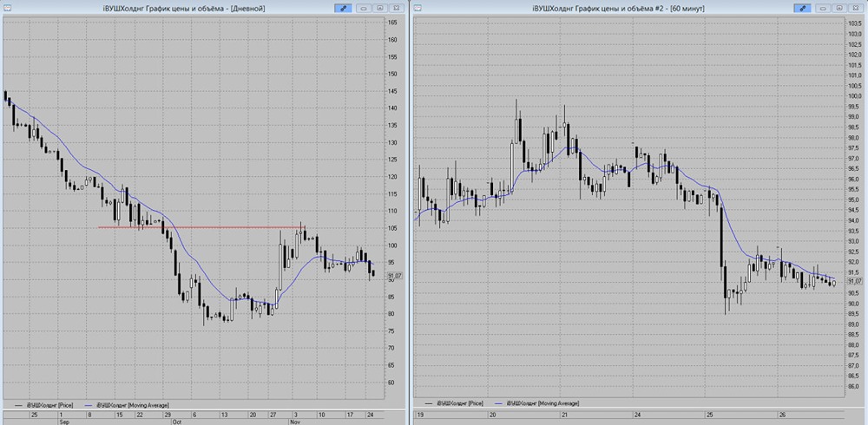Click the [Moving Average] legend entry in the daily chart
The height and width of the screenshot is (425, 868).
[128, 405]
